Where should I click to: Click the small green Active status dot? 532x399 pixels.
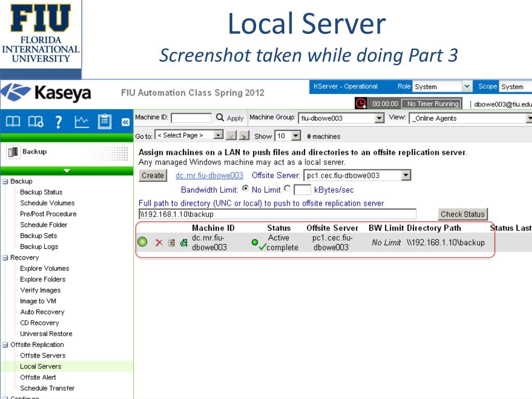pos(255,242)
